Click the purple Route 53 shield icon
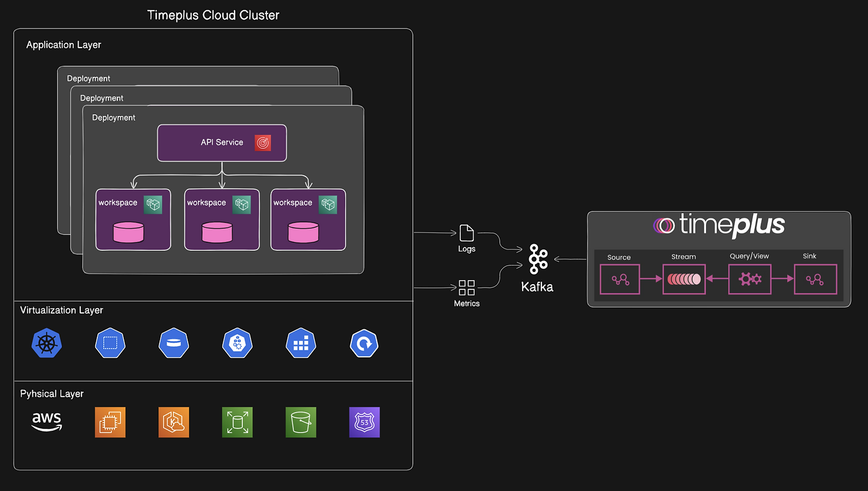The height and width of the screenshot is (491, 868). tap(364, 422)
